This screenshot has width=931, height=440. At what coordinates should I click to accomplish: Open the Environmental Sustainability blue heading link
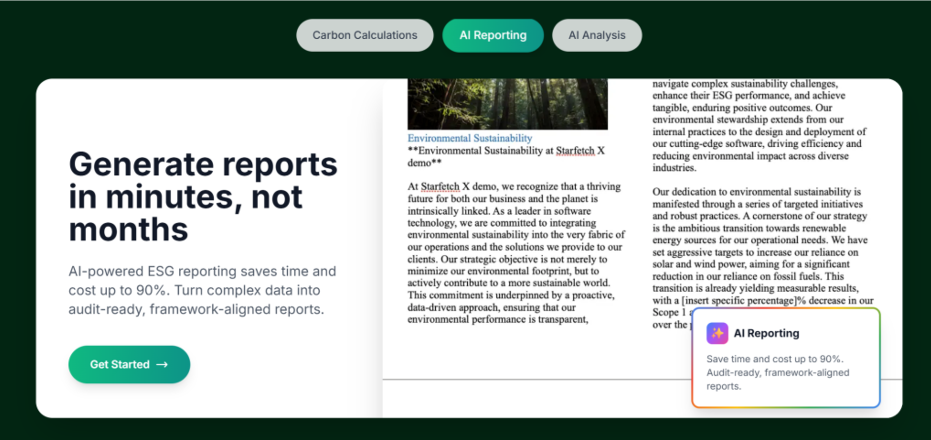click(x=470, y=138)
